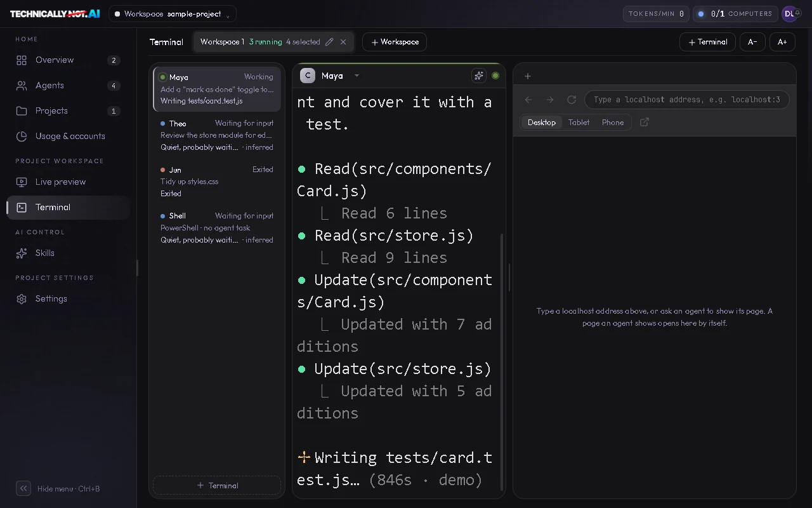This screenshot has width=812, height=508.
Task: Add a new preview tab with plus
Action: pos(528,76)
